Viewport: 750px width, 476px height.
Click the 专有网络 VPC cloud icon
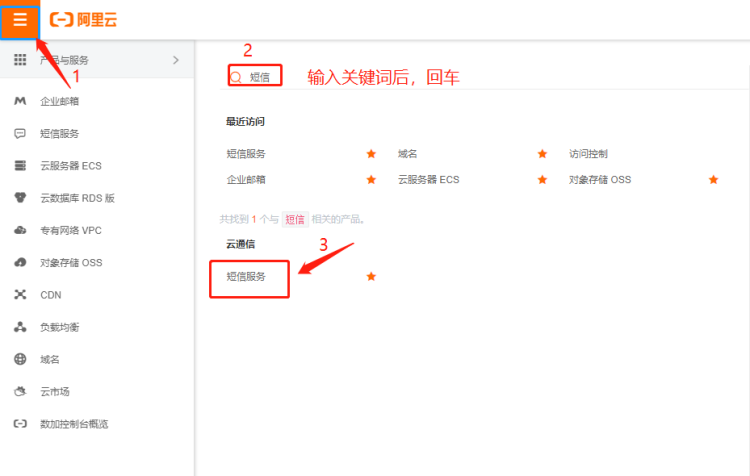pyautogui.click(x=20, y=230)
